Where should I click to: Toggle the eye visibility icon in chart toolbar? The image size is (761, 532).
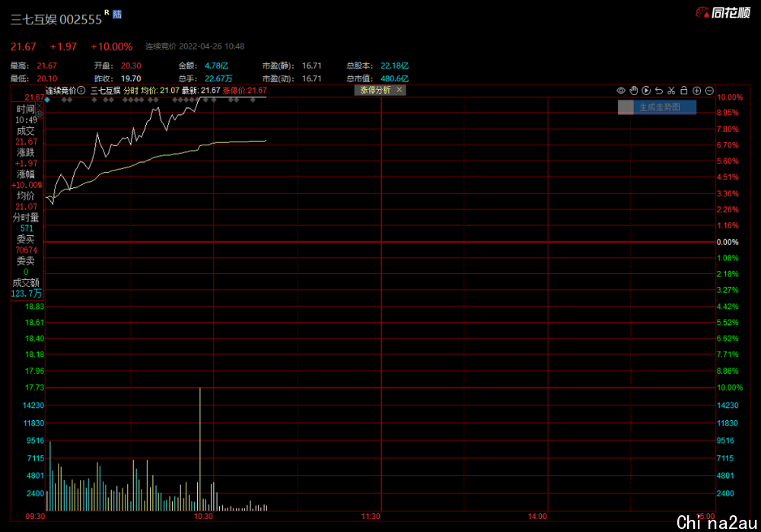point(621,91)
